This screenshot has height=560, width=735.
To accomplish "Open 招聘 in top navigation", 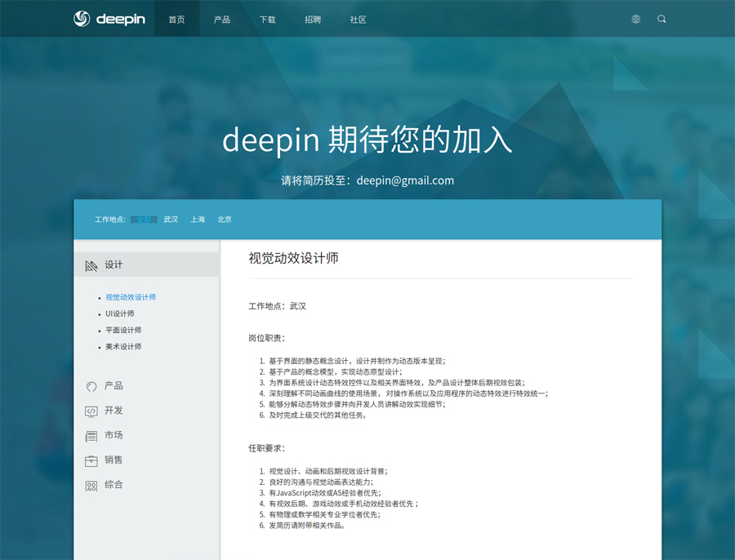I will [x=313, y=20].
